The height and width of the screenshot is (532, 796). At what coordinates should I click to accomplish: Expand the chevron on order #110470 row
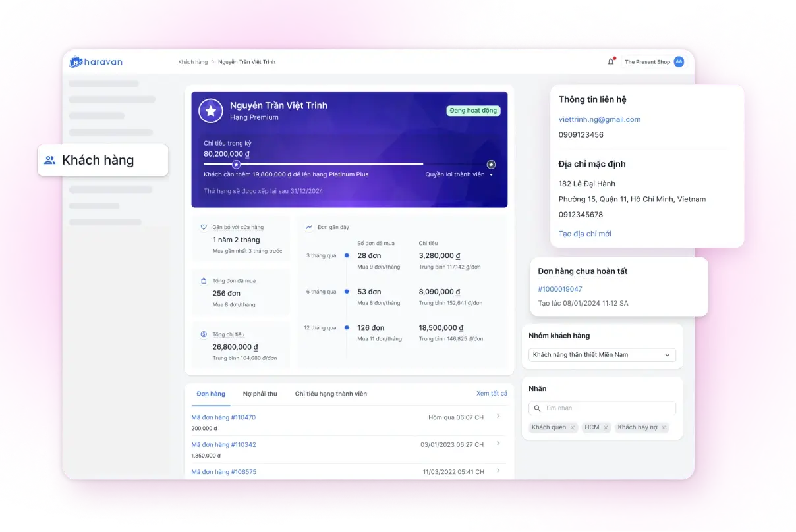499,417
